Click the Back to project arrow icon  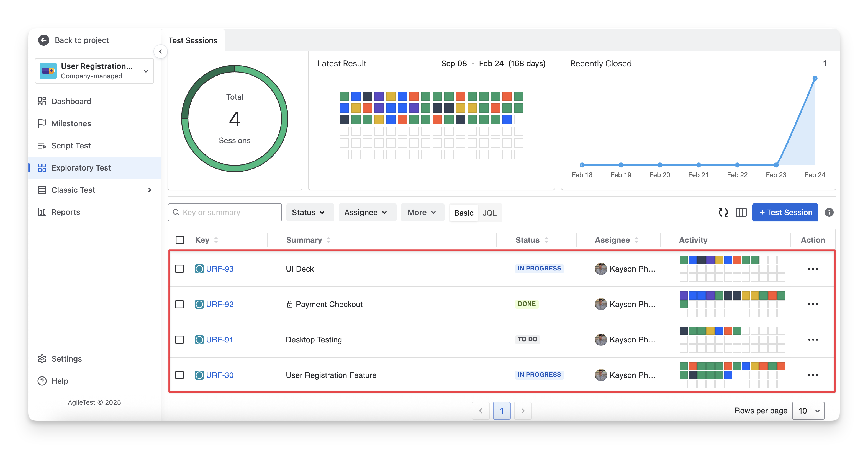pos(44,40)
